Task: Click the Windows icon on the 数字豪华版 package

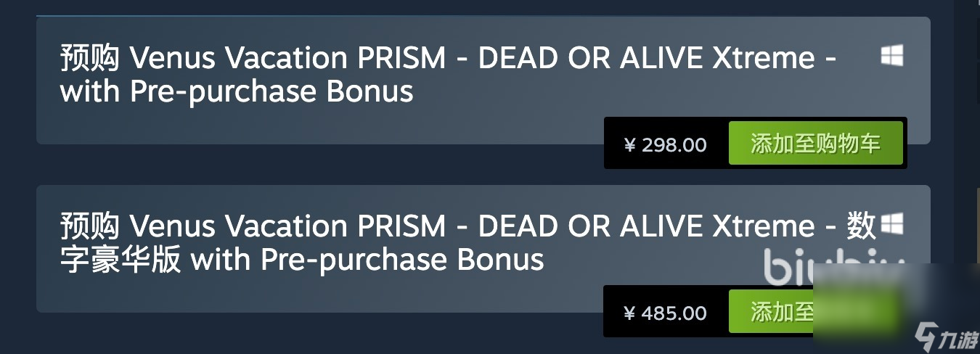Action: point(892,223)
